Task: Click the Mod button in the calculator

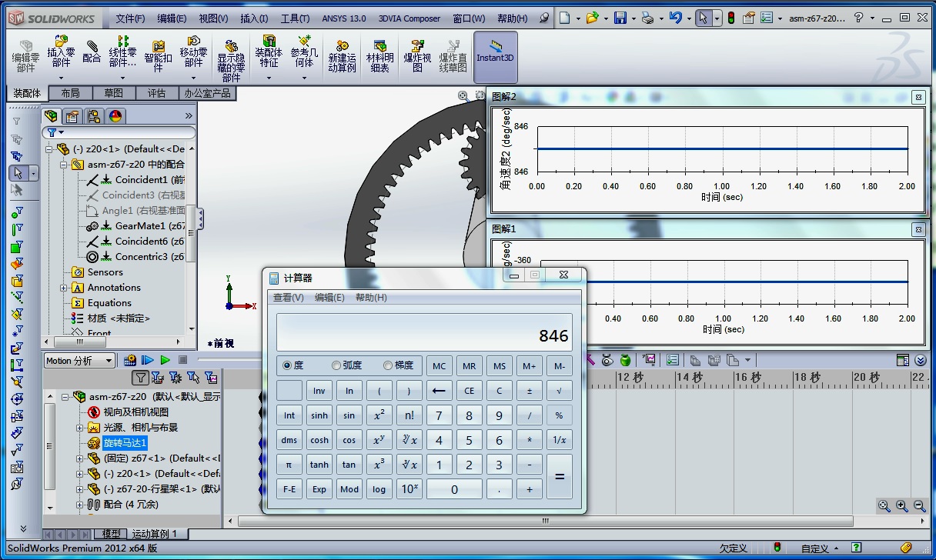Action: point(349,489)
